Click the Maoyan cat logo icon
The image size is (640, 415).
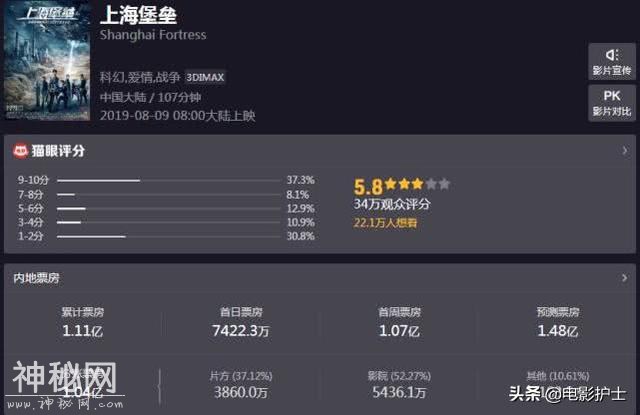[x=20, y=151]
